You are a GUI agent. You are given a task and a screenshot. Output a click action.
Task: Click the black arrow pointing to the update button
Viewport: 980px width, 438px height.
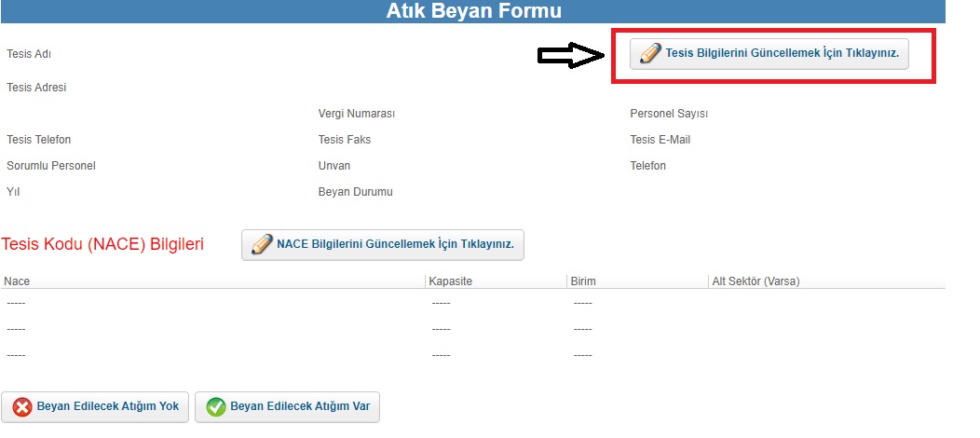point(571,56)
